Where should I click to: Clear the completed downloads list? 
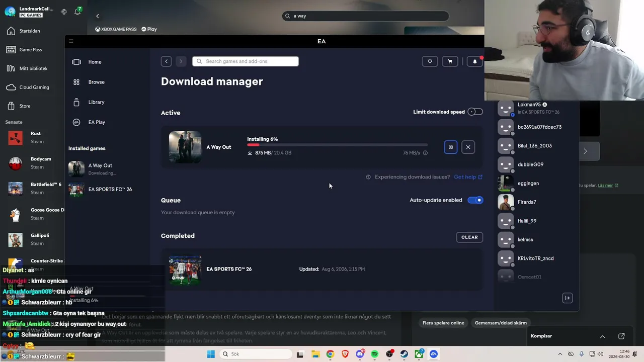click(469, 237)
